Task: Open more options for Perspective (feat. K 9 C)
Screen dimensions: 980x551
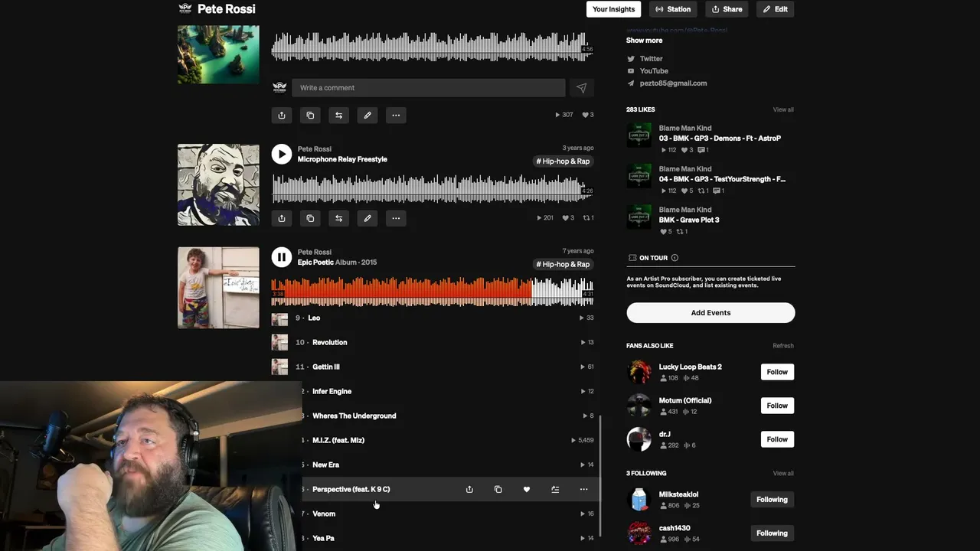Action: tap(583, 489)
